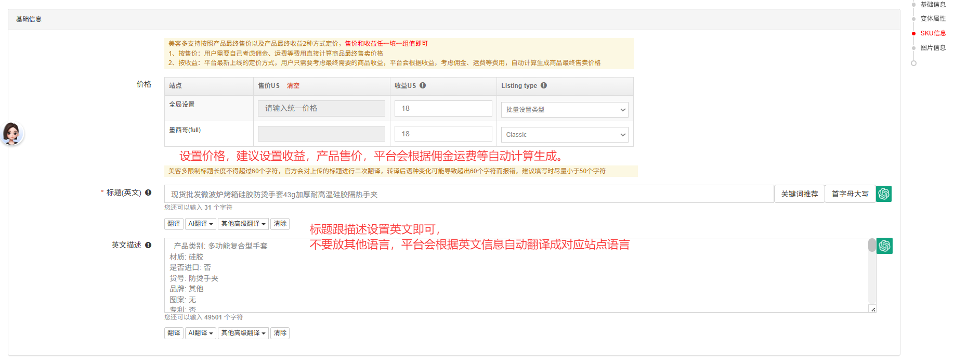Click the info icon next to Listing type

click(544, 85)
